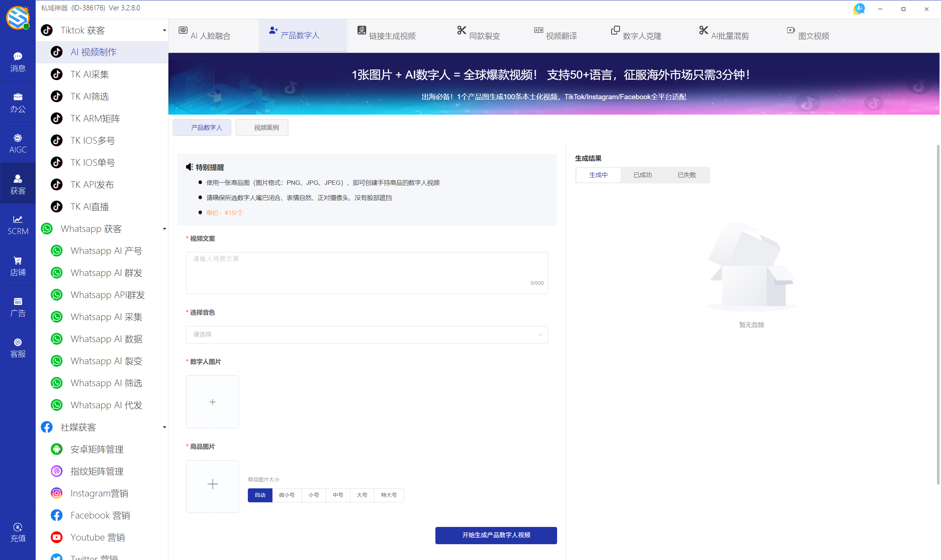Select the 自动 image size option
Image resolution: width=941 pixels, height=560 pixels.
click(260, 495)
